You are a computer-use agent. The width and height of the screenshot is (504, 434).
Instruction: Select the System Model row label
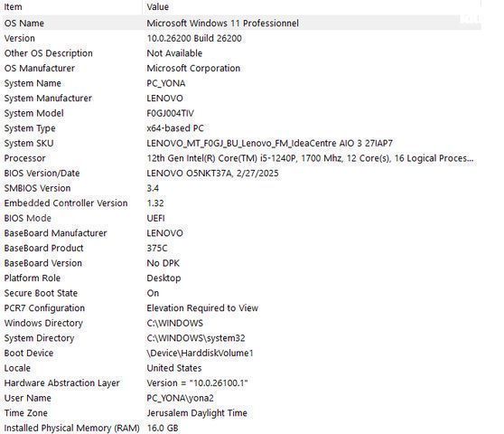[33, 113]
